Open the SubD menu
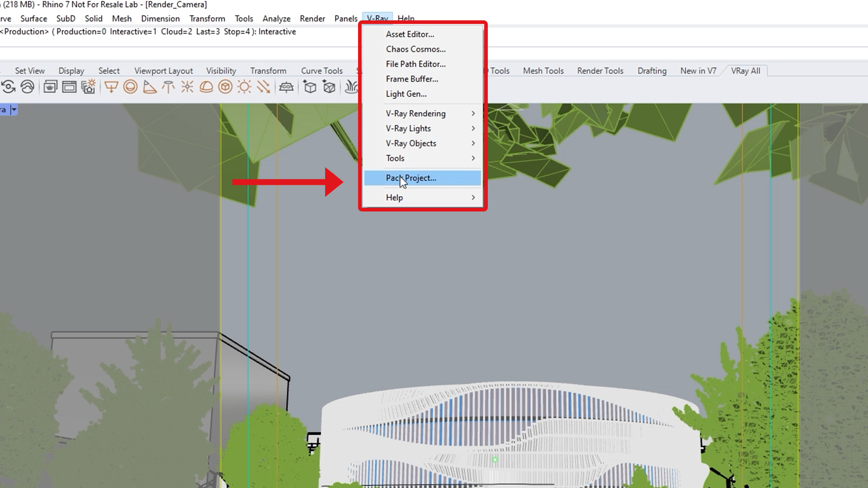868x488 pixels. click(x=66, y=19)
